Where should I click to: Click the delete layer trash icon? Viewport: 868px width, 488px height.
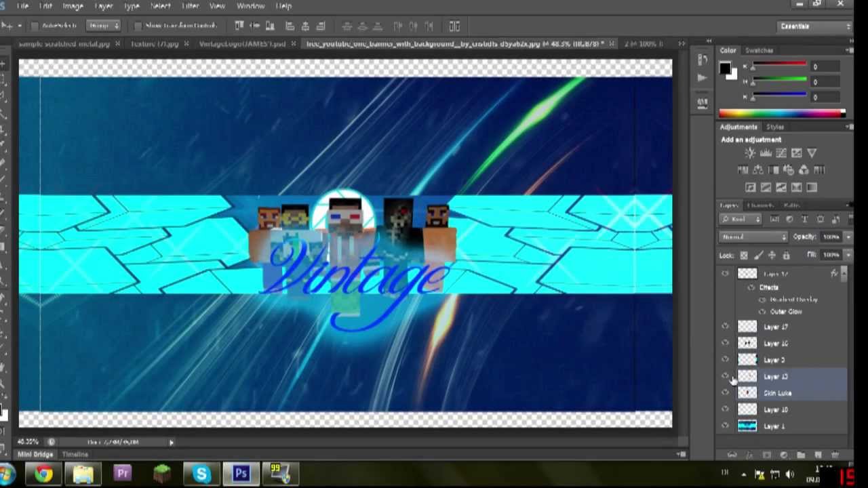(835, 455)
